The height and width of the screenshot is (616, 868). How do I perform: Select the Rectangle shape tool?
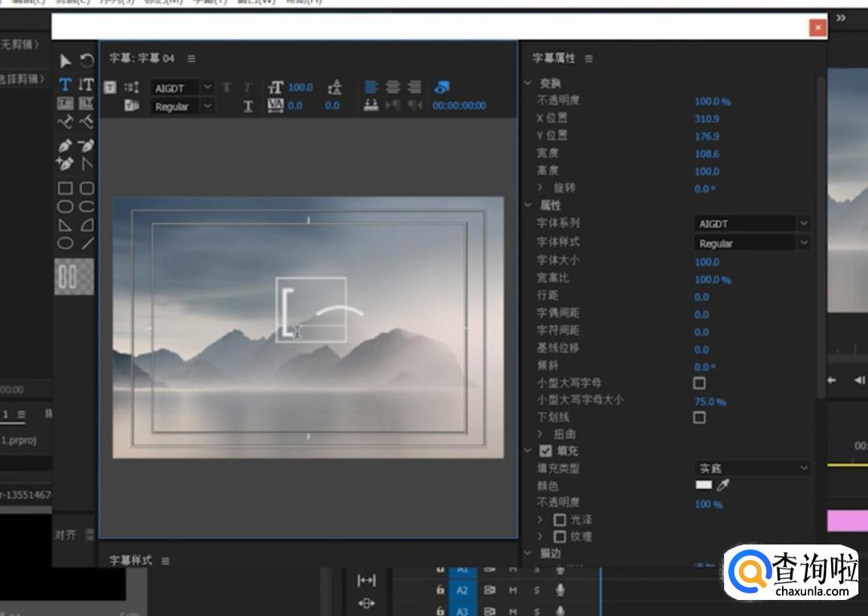point(65,188)
